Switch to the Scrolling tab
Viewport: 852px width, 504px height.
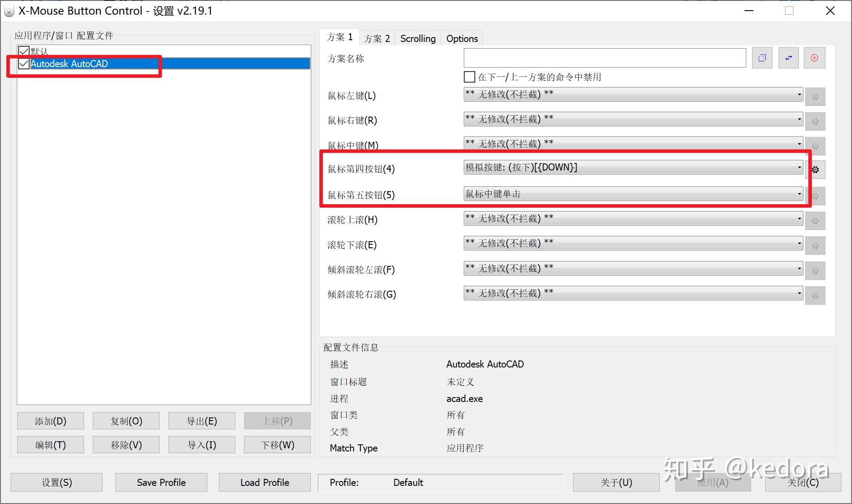417,38
